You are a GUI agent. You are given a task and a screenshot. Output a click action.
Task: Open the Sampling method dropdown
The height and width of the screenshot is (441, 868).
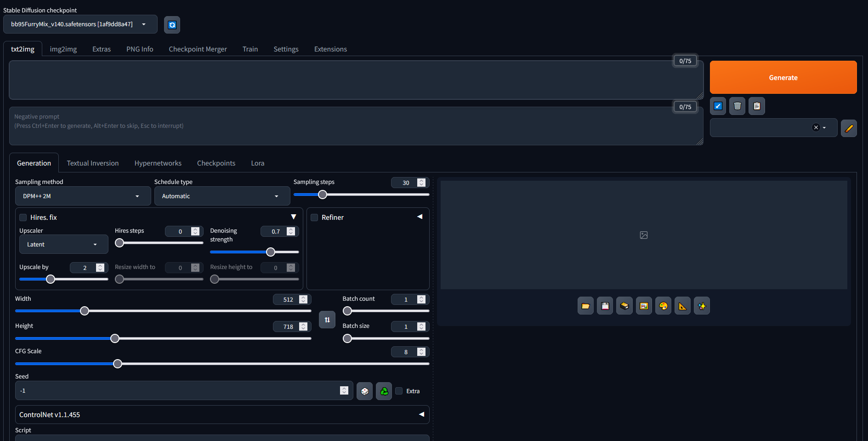point(83,196)
